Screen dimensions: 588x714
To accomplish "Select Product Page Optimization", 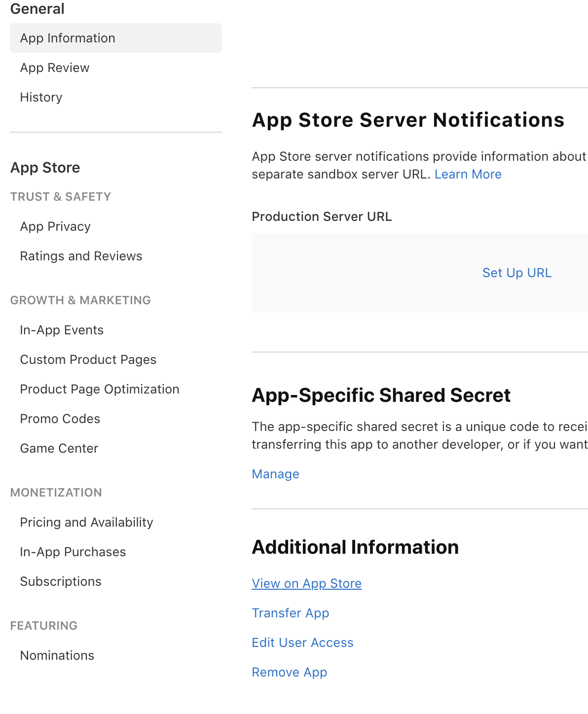I will (99, 389).
